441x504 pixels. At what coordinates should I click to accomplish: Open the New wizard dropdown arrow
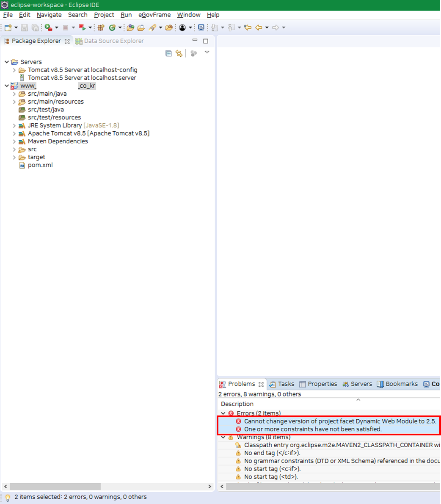coord(16,28)
